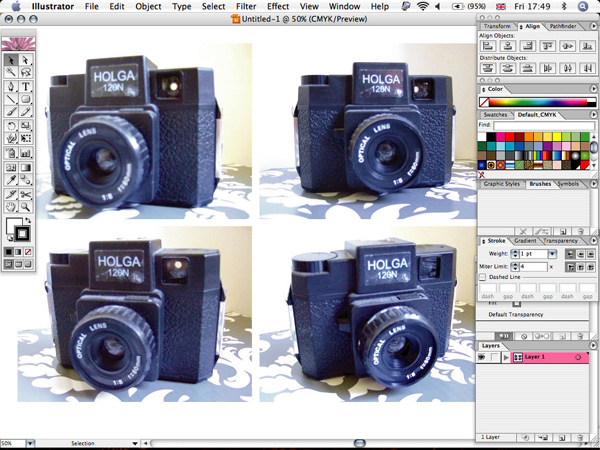Click the Find field in Swatches

click(x=543, y=125)
